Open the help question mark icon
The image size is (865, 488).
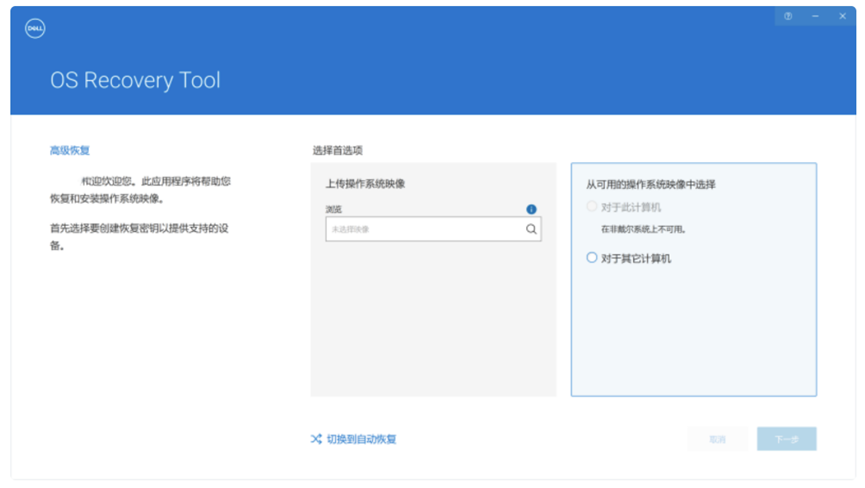pos(788,16)
